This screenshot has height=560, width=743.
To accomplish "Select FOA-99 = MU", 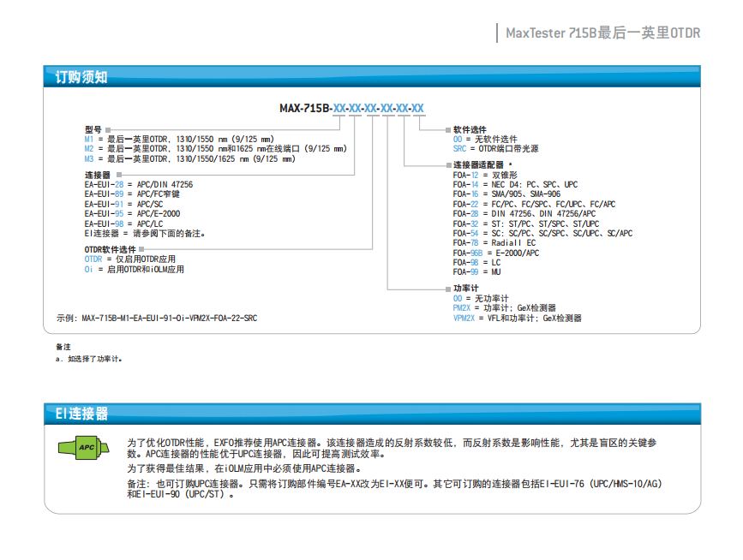I will pos(476,272).
